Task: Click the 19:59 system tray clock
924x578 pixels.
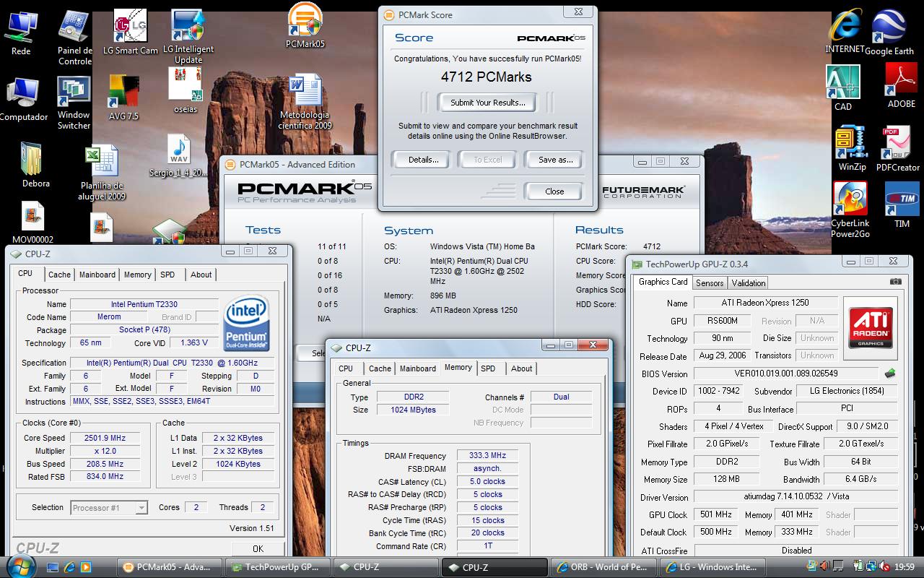Action: click(904, 567)
